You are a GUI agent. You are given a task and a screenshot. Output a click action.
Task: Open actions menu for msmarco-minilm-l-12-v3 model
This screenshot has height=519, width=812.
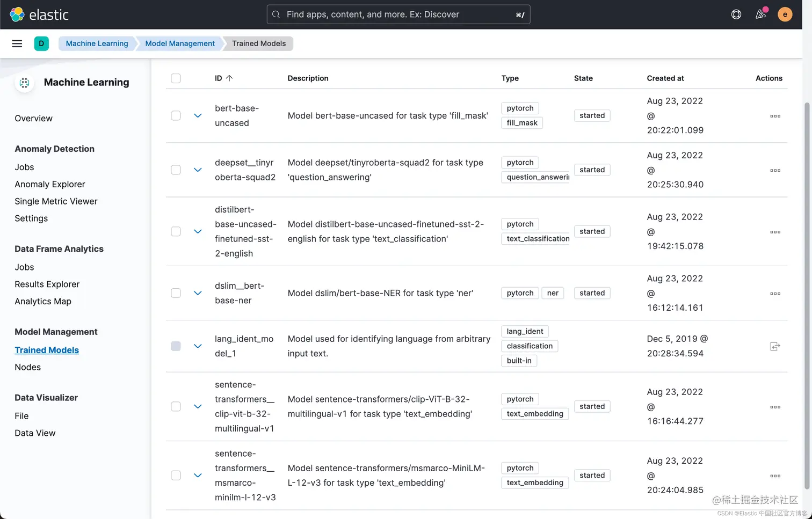775,476
